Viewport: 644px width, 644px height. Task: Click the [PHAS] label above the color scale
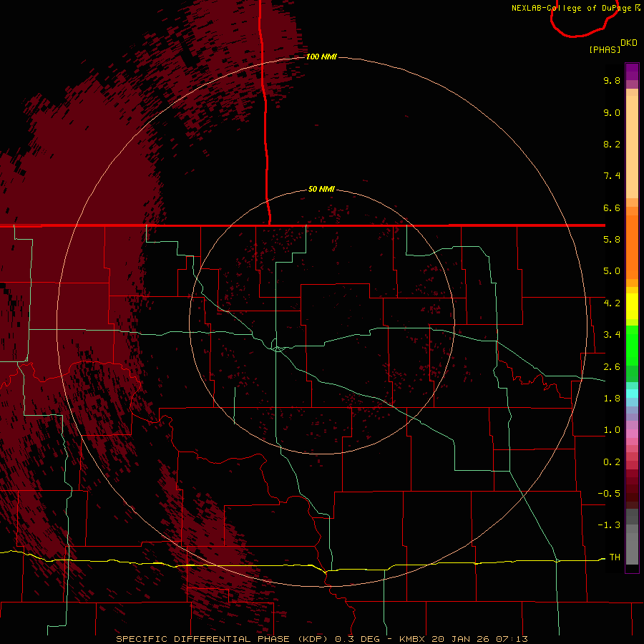[605, 49]
